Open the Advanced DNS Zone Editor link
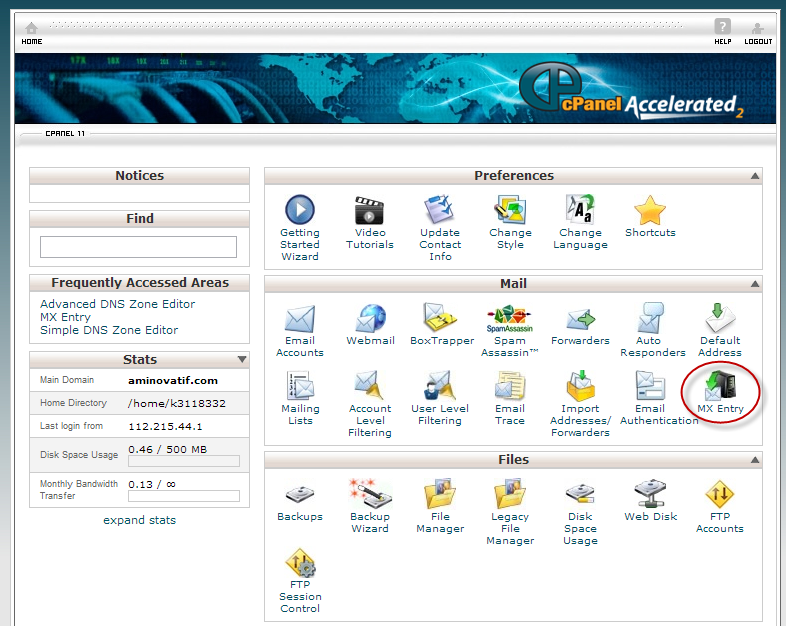786x626 pixels. click(x=117, y=304)
